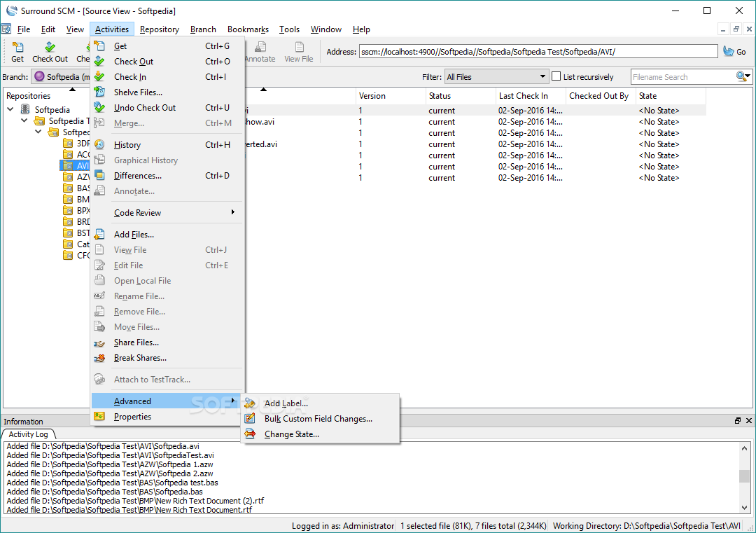Click activity log scroll down arrow

pos(744,507)
